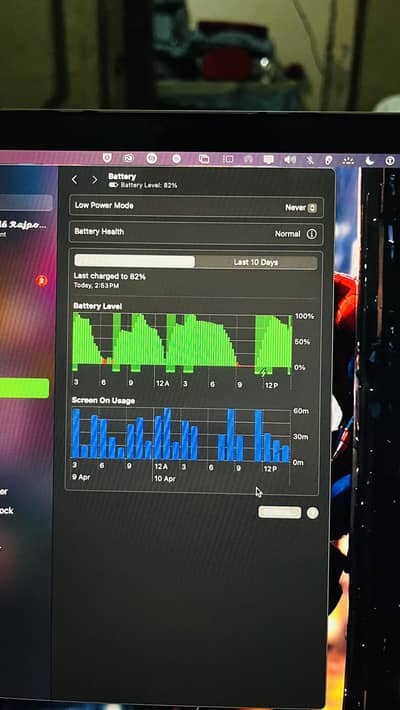Screen dimensions: 400x710
Task: Select the Last 24 Hours segment
Action: [x=135, y=261]
